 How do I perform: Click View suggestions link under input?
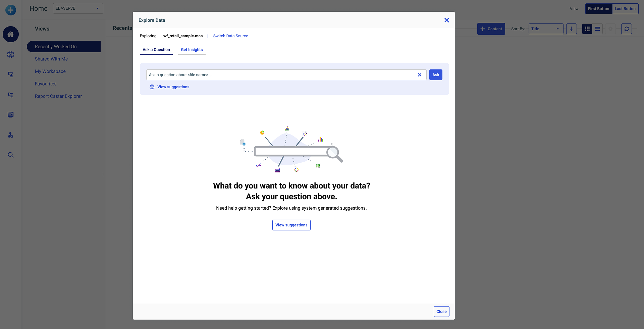[x=173, y=87]
